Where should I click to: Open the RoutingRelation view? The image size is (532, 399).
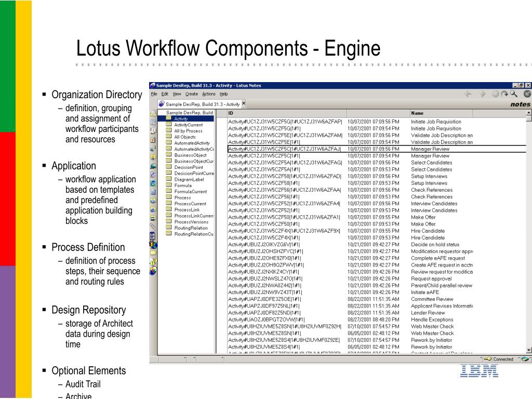[191, 228]
